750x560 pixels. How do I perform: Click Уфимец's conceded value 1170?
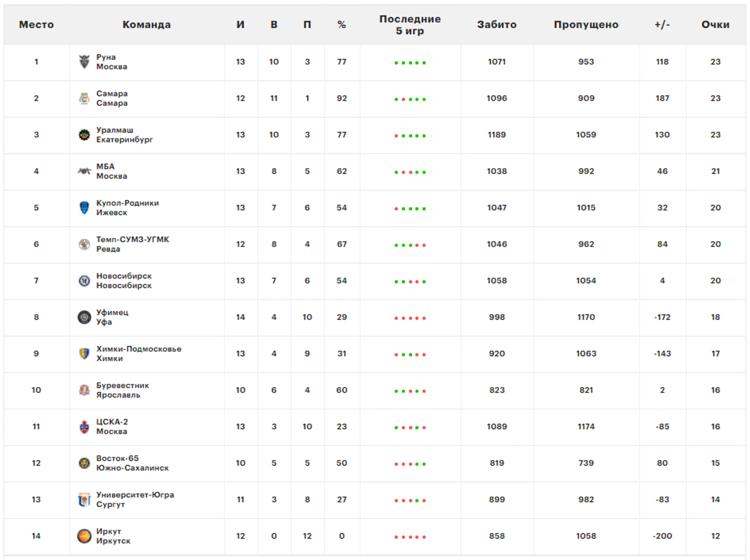point(586,317)
